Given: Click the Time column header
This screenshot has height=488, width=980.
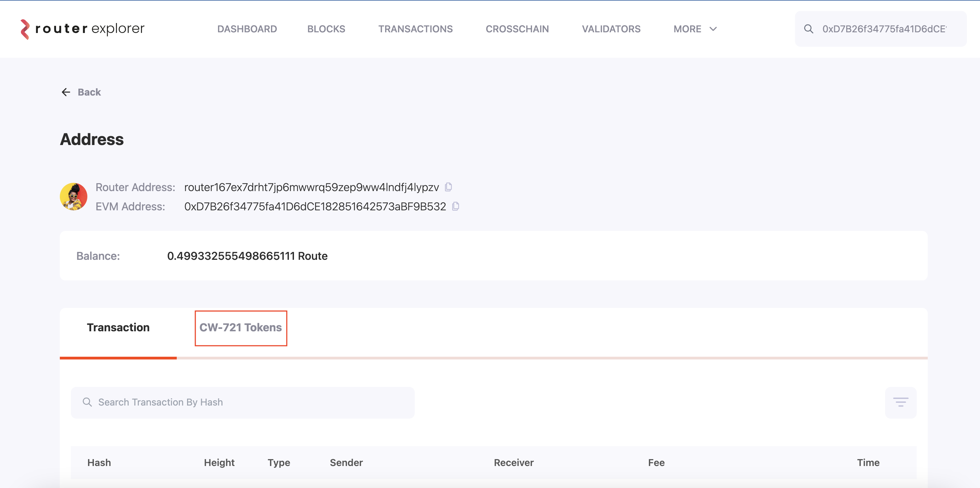Looking at the screenshot, I should click(x=868, y=463).
